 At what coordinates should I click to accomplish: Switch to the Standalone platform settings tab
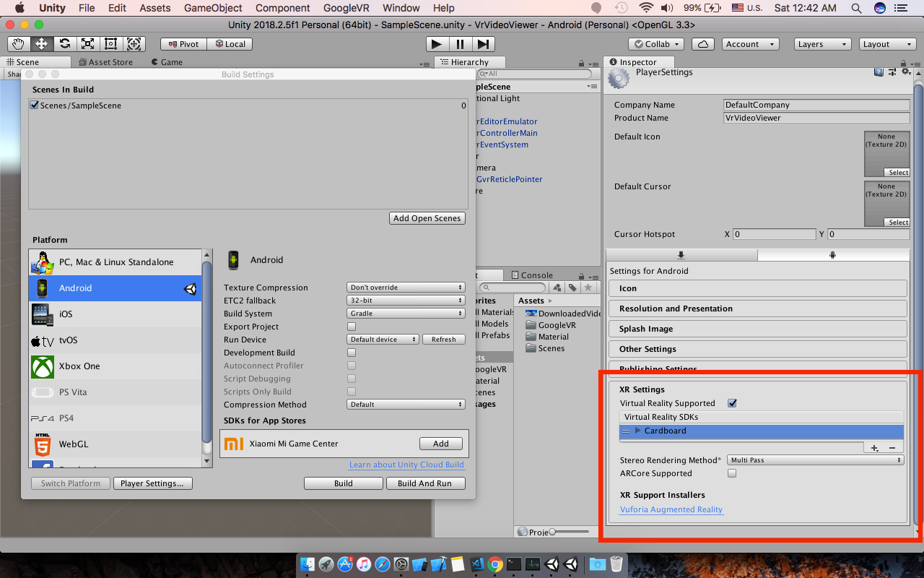(681, 255)
